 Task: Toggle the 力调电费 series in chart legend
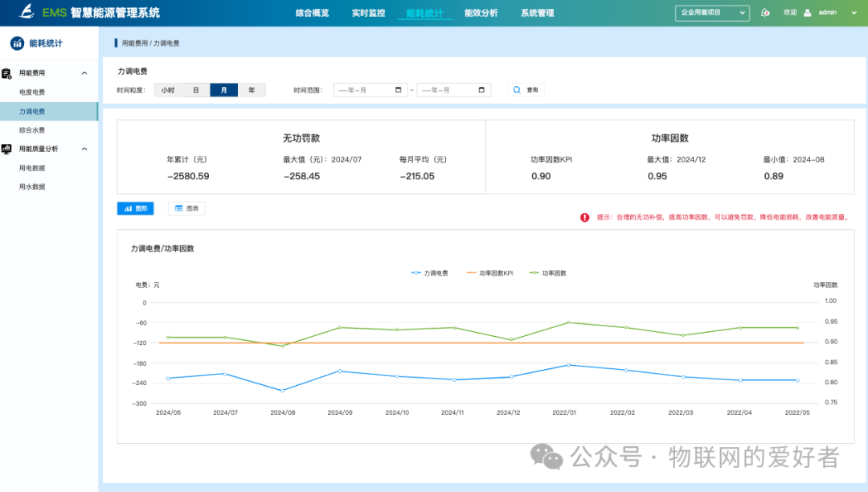click(x=431, y=272)
